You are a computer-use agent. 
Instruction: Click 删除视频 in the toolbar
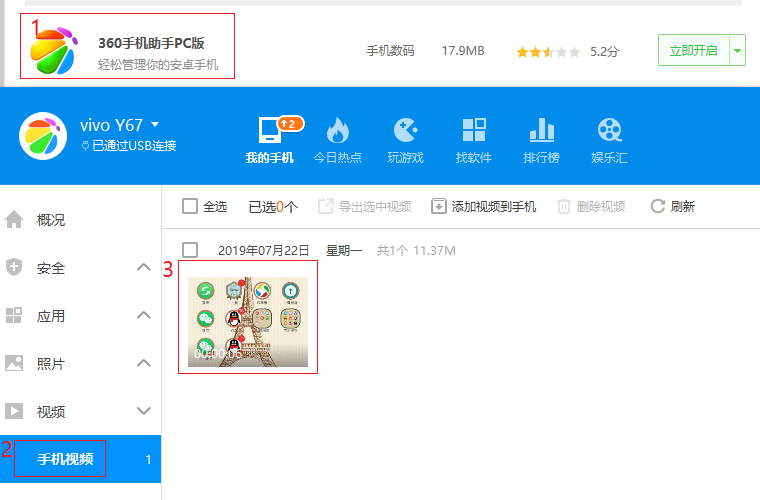(x=591, y=206)
